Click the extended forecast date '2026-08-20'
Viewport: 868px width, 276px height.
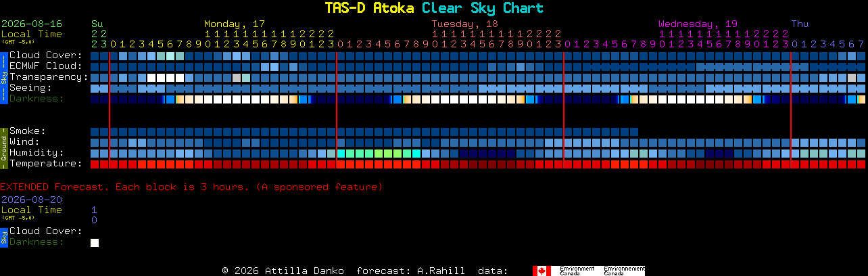32,200
